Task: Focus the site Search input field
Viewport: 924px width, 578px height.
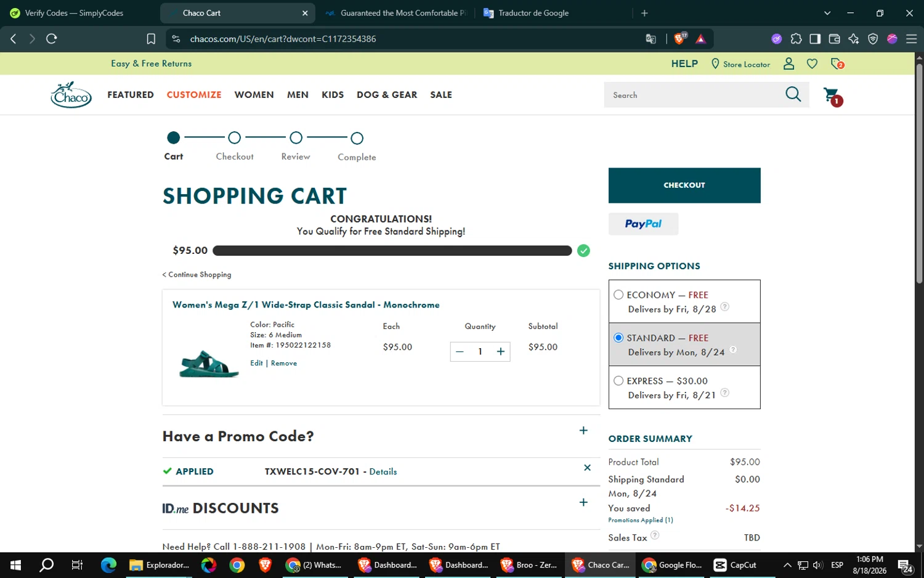Action: tap(693, 95)
